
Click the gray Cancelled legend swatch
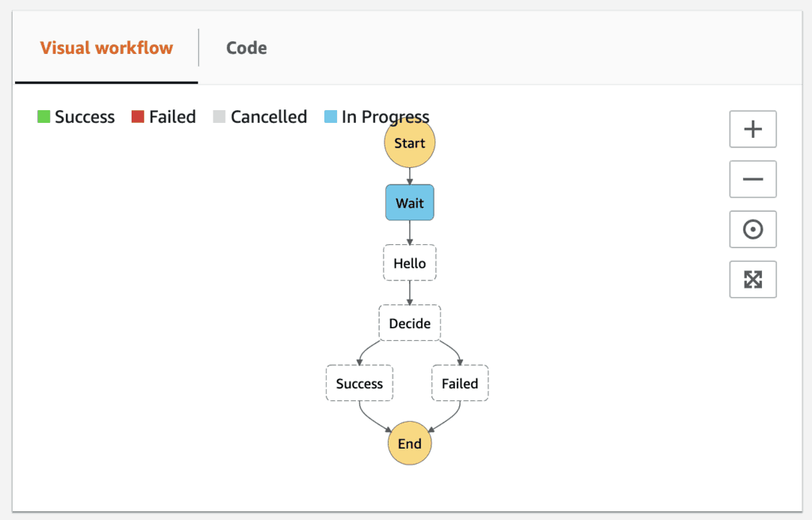220,117
